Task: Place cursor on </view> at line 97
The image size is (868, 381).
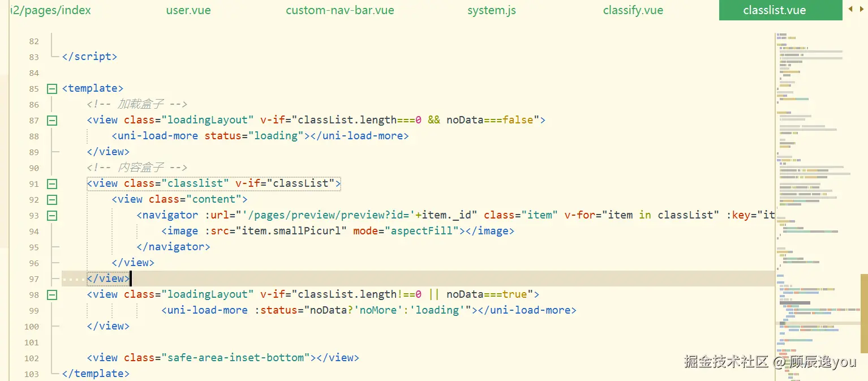Action: tap(108, 279)
